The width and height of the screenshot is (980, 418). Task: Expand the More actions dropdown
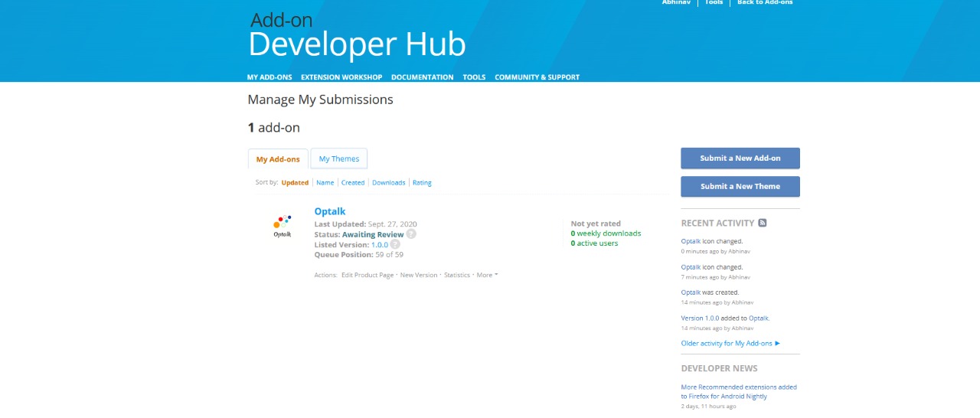(487, 275)
